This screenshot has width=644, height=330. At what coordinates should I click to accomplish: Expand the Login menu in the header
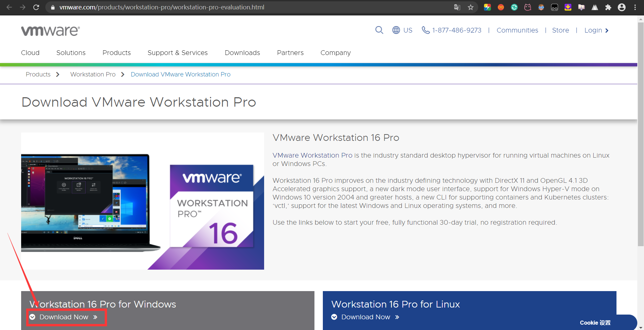click(x=596, y=30)
